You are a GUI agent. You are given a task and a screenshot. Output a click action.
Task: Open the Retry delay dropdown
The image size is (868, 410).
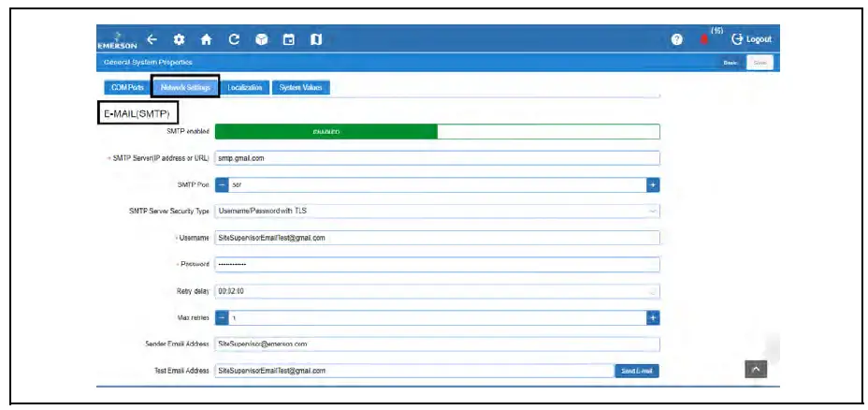point(438,291)
